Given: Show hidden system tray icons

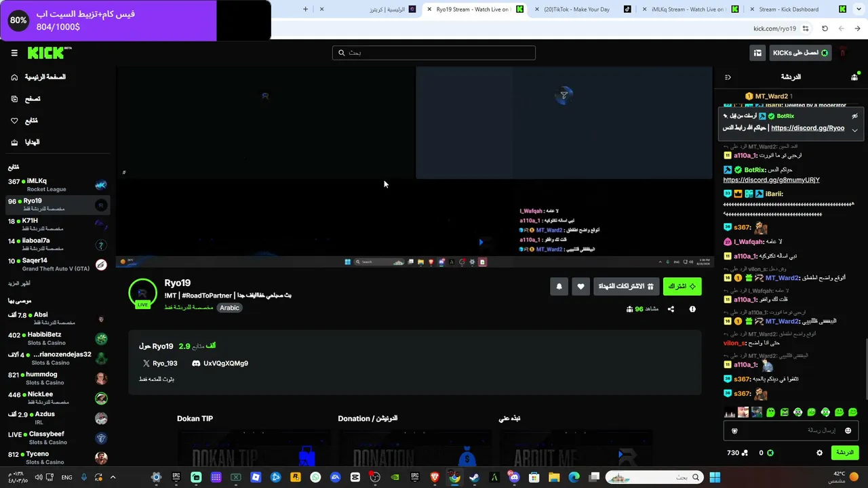Looking at the screenshot, I should pyautogui.click(x=113, y=477).
